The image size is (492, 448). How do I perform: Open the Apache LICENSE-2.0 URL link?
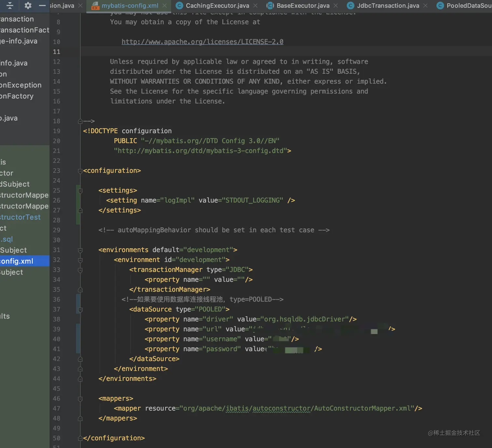(202, 42)
